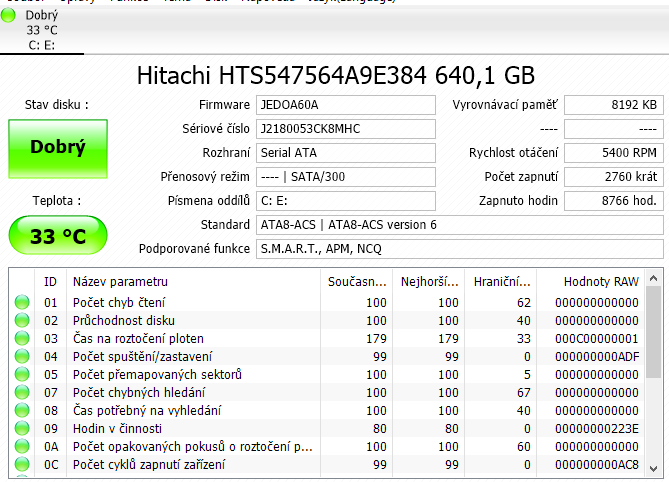
Task: Click the 2760 krát power-on count field
Action: click(x=614, y=177)
